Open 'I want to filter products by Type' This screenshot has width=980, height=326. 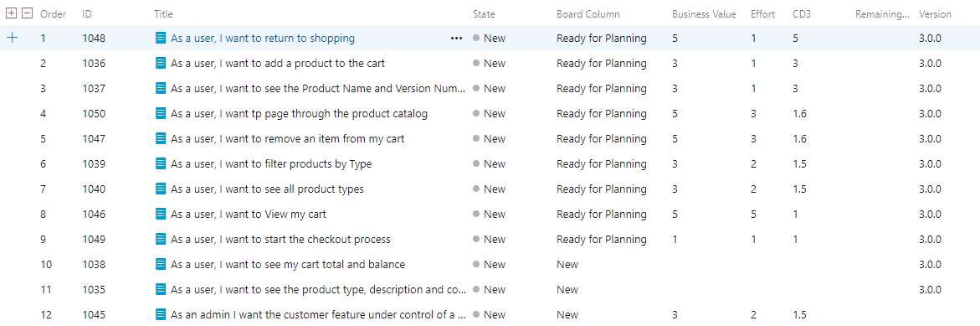click(271, 164)
